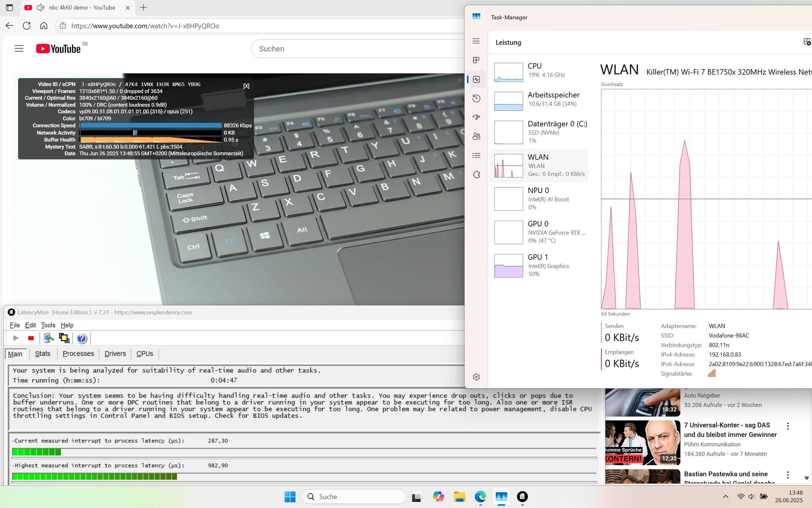Open the YouTube guide hamburger menu
The width and height of the screenshot is (812, 508).
[x=19, y=49]
